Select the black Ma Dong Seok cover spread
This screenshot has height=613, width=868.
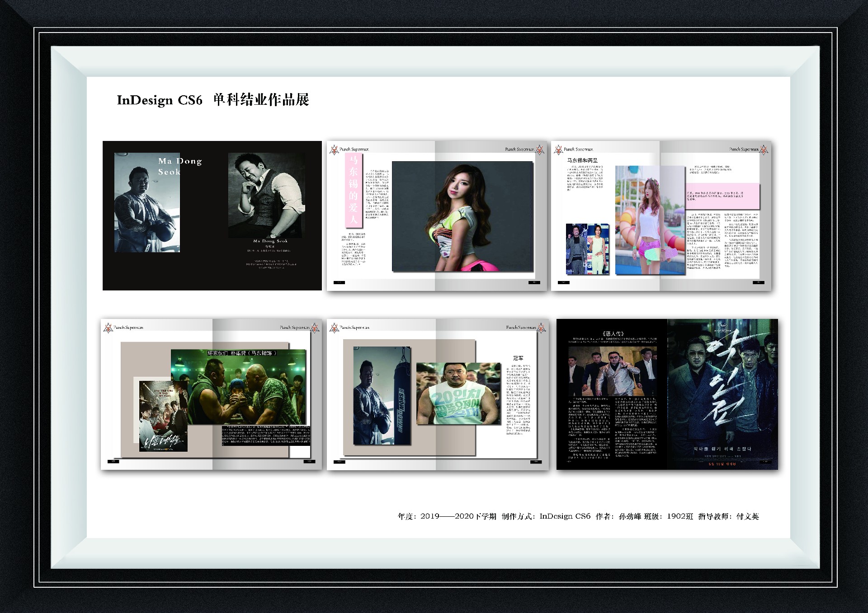pos(212,215)
